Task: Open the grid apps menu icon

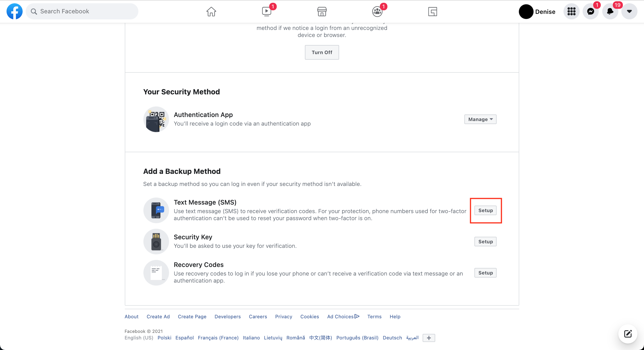Action: [x=571, y=12]
